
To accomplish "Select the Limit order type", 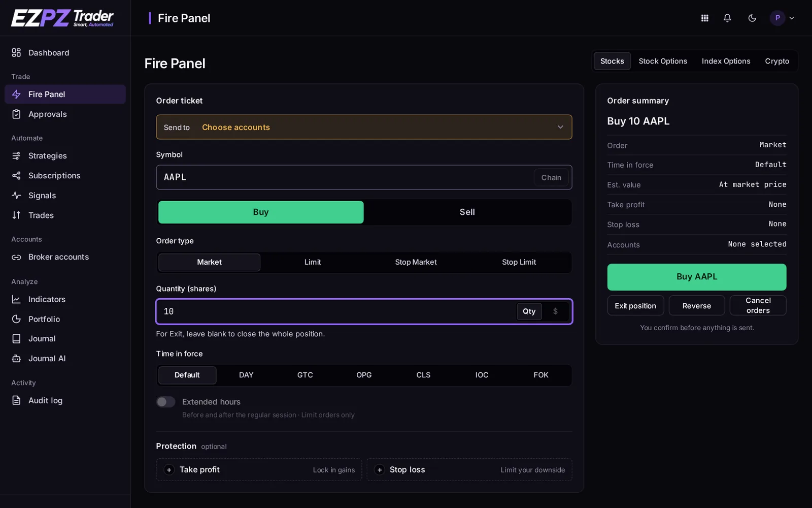I will click(313, 262).
